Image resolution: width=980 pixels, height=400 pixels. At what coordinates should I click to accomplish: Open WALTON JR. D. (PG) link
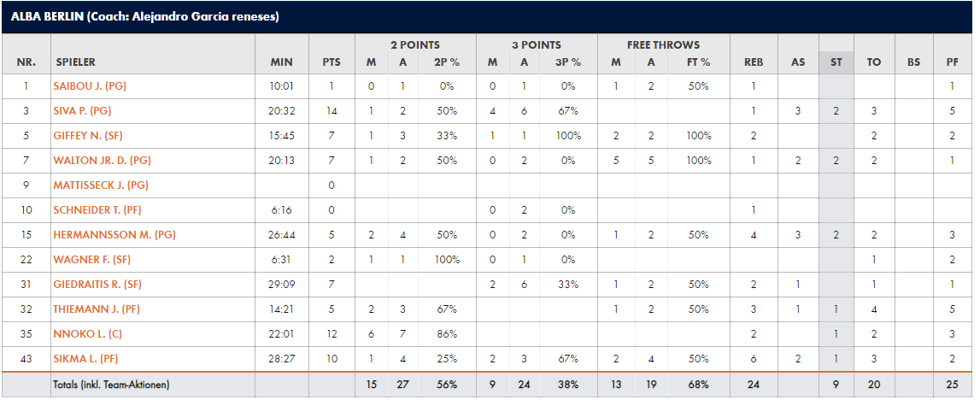point(103,161)
